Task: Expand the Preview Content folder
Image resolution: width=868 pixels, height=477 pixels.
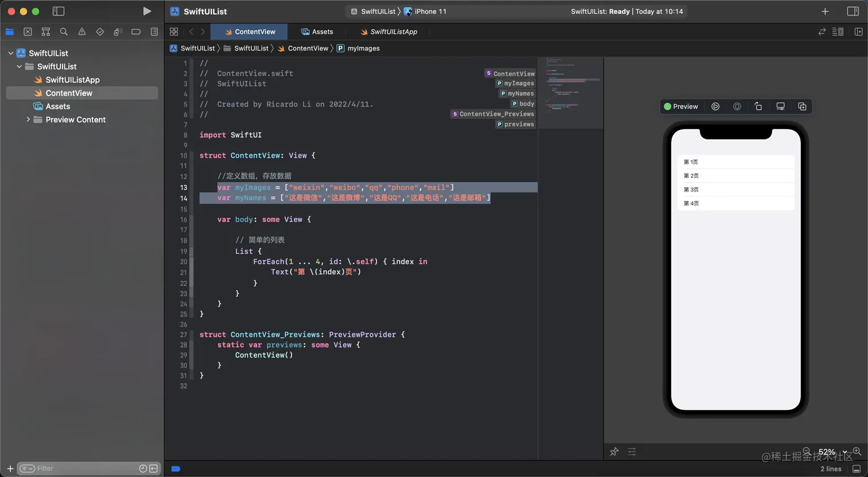Action: click(28, 119)
